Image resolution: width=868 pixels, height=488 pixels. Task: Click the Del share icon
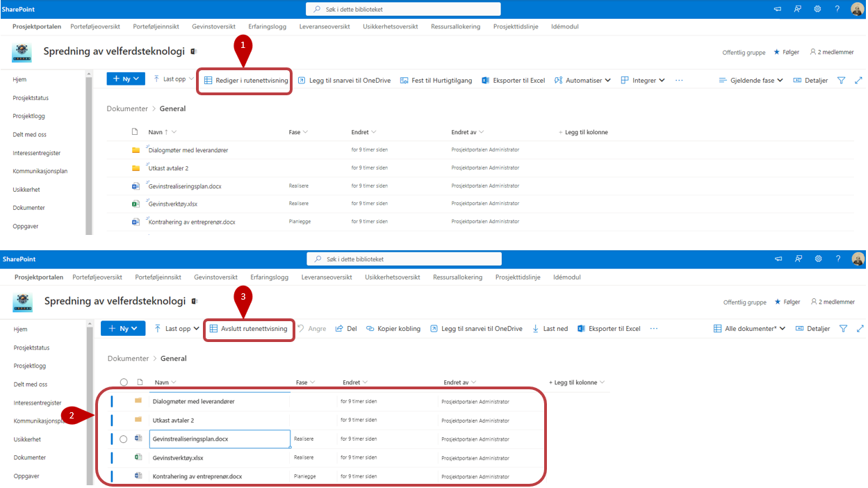tap(339, 329)
